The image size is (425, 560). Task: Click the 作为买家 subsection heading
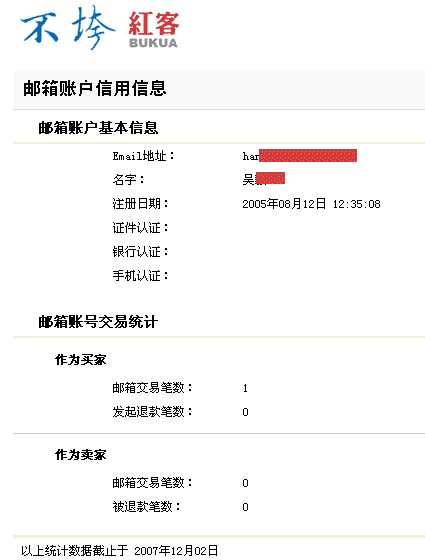(x=81, y=360)
